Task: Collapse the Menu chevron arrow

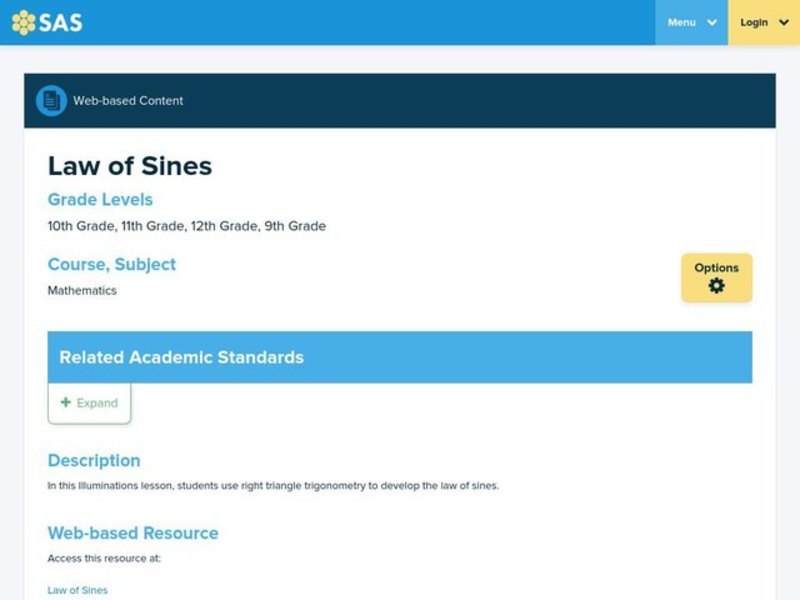Action: tap(712, 23)
